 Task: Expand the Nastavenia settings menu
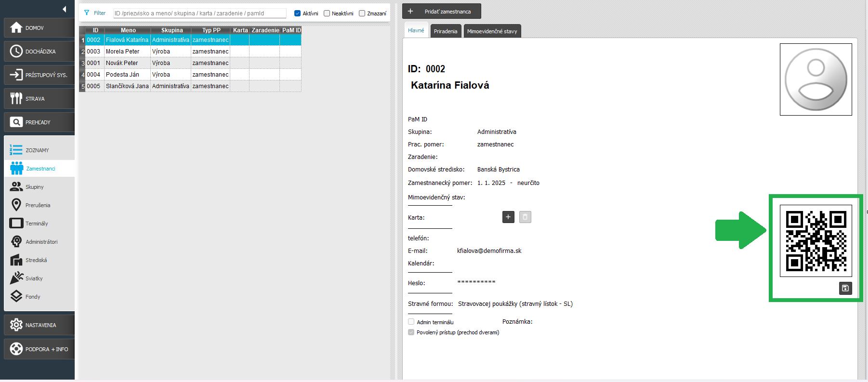39,325
